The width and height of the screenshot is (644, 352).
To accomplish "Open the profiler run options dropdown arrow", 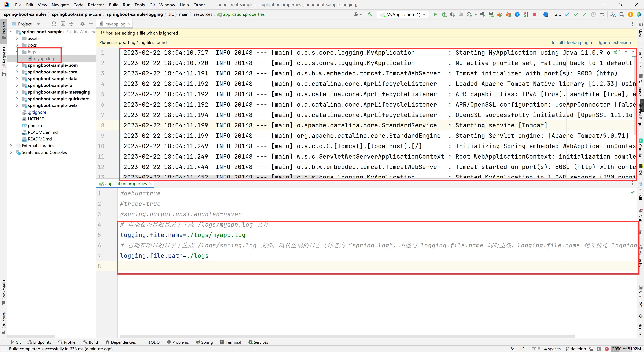I will point(475,14).
